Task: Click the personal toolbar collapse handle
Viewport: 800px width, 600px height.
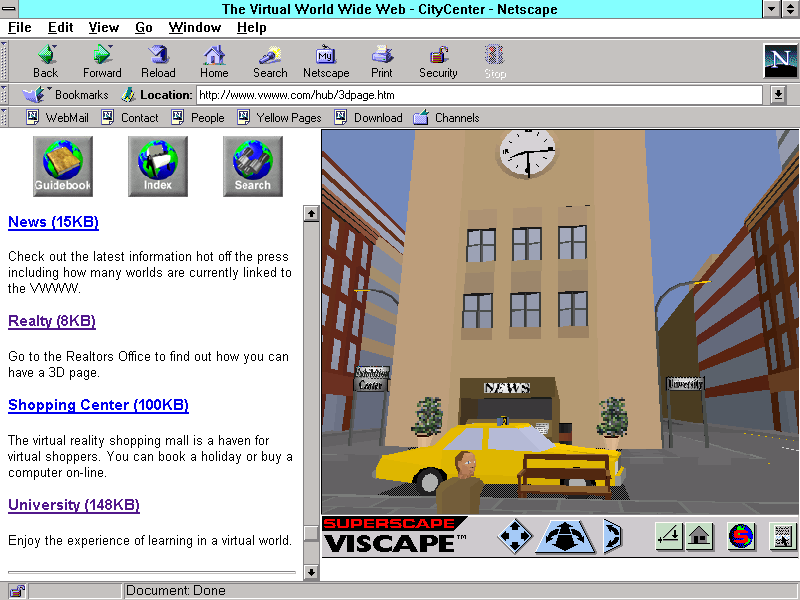Action: pos(4,118)
